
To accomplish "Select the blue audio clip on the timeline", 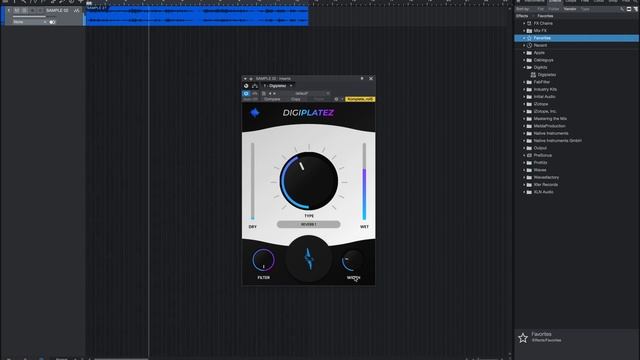I will pyautogui.click(x=197, y=16).
